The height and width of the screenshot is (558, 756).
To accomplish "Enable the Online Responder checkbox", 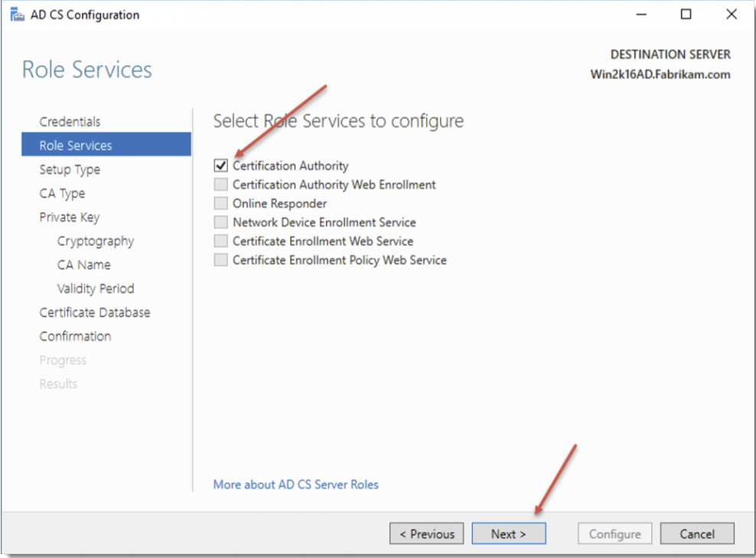I will click(221, 203).
